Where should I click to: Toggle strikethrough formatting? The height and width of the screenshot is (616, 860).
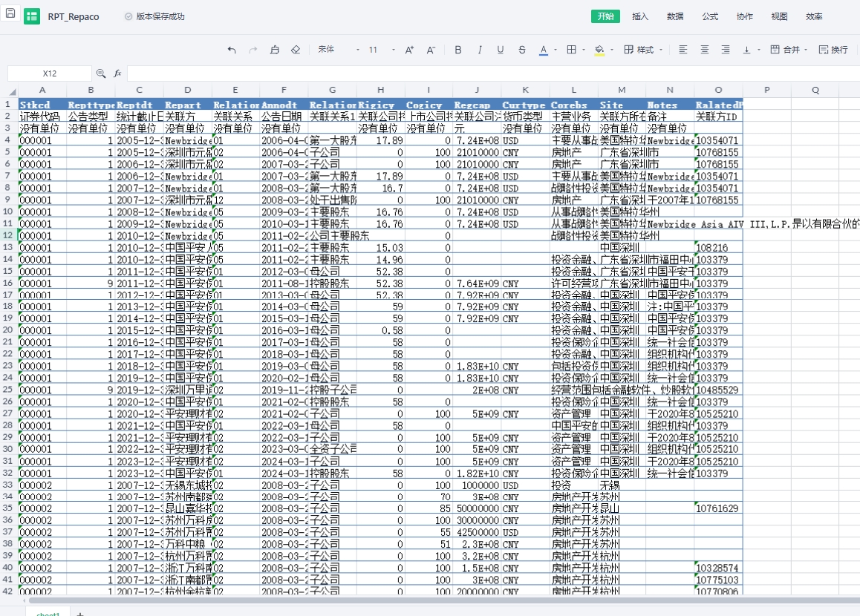click(521, 50)
